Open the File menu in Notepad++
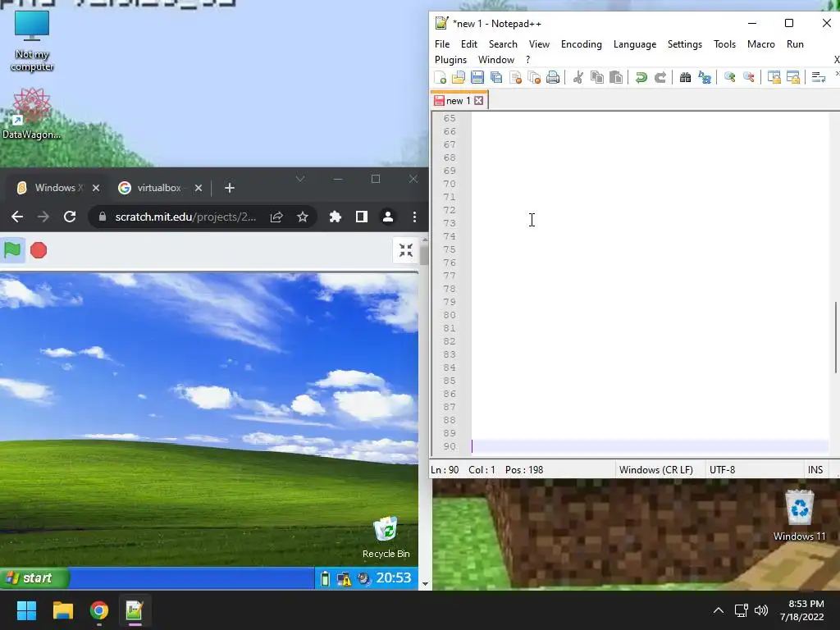 [x=442, y=44]
